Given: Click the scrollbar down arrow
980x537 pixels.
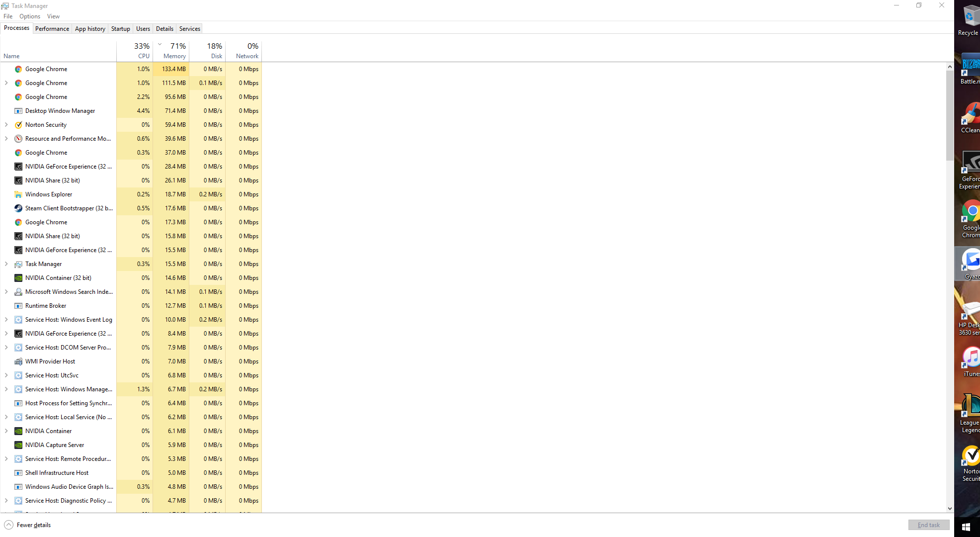Looking at the screenshot, I should click(950, 509).
